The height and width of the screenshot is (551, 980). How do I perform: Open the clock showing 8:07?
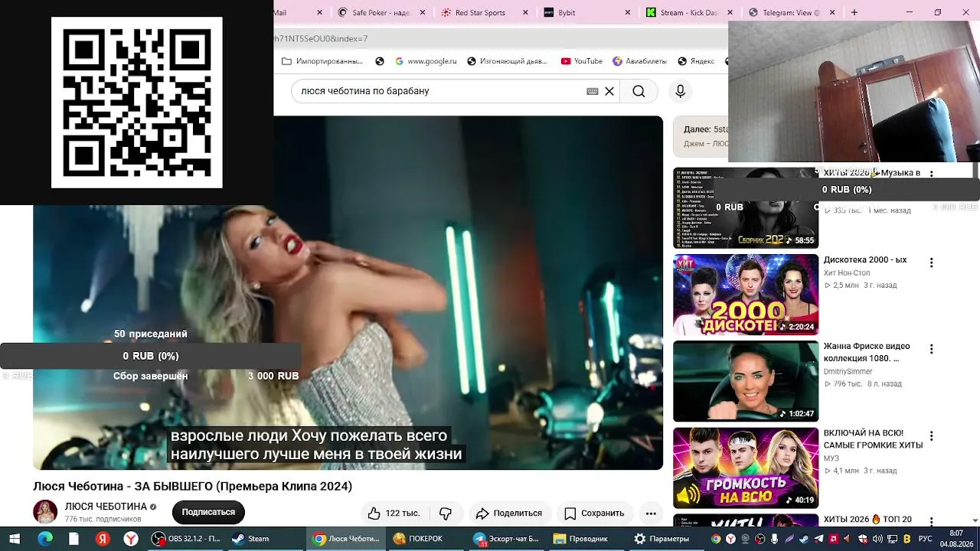(956, 539)
